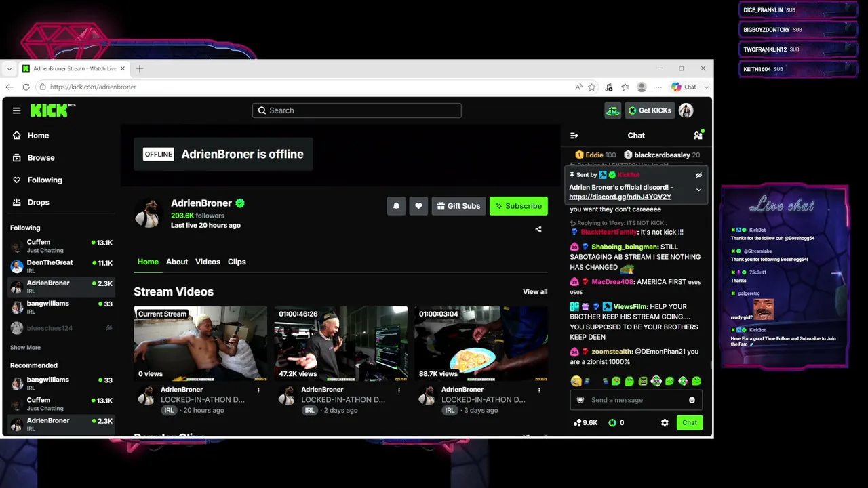The width and height of the screenshot is (868, 488).
Task: Click Get KICKs button
Action: 649,110
